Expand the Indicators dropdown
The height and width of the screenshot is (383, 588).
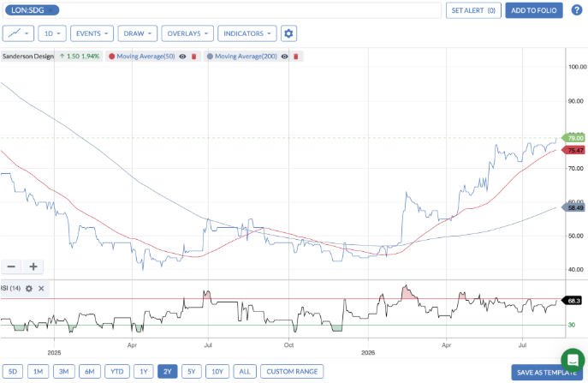[247, 33]
